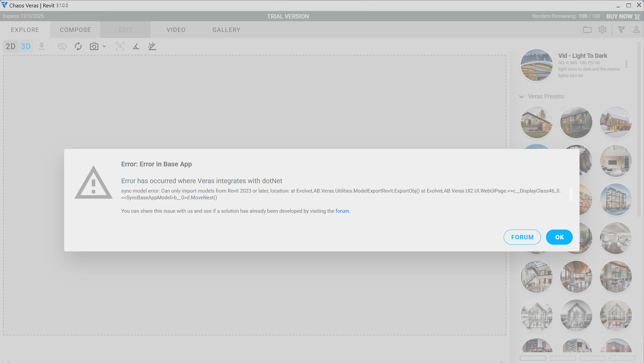Image resolution: width=644 pixels, height=363 pixels.
Task: Click the camera capture icon
Action: (x=94, y=46)
